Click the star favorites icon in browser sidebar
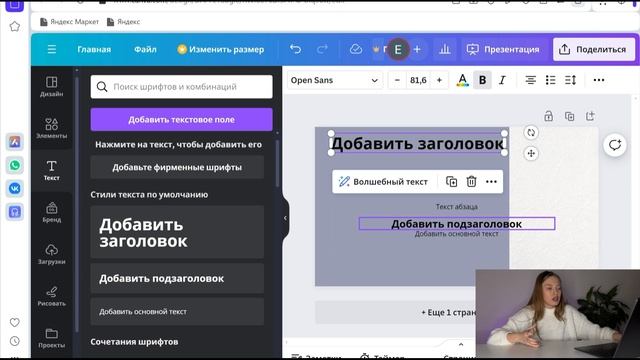 point(15,27)
